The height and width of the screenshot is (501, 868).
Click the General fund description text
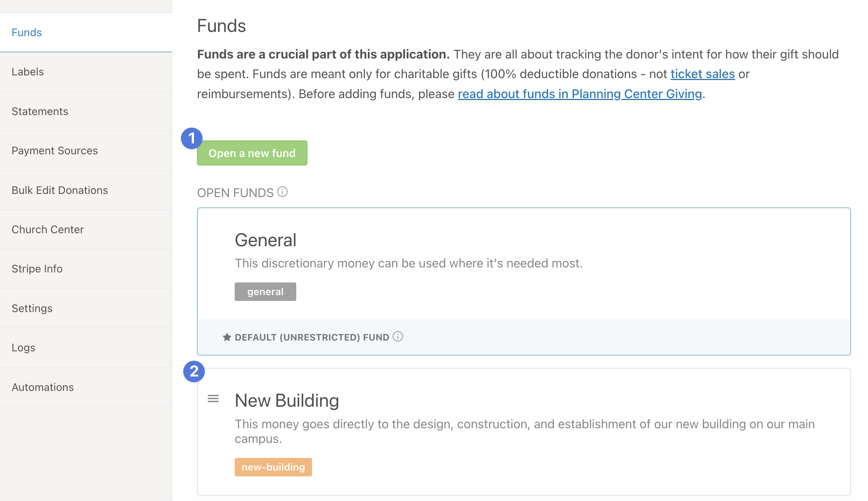click(x=409, y=263)
